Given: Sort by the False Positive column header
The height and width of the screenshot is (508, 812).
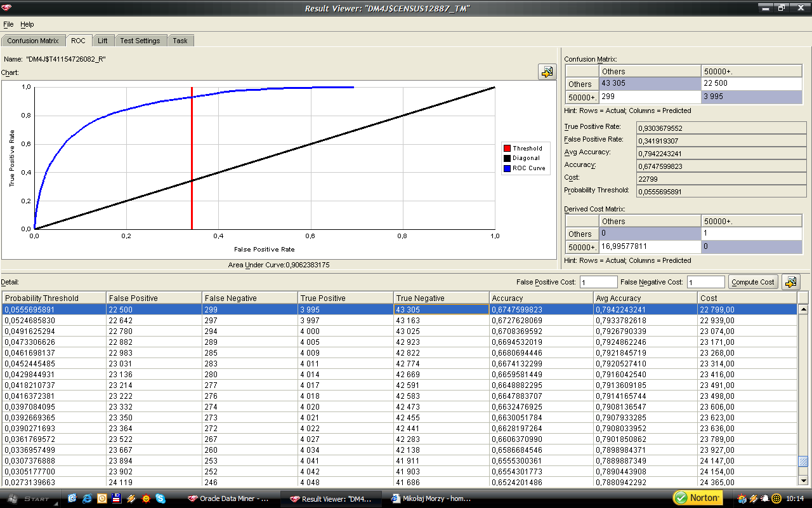Looking at the screenshot, I should tap(154, 298).
